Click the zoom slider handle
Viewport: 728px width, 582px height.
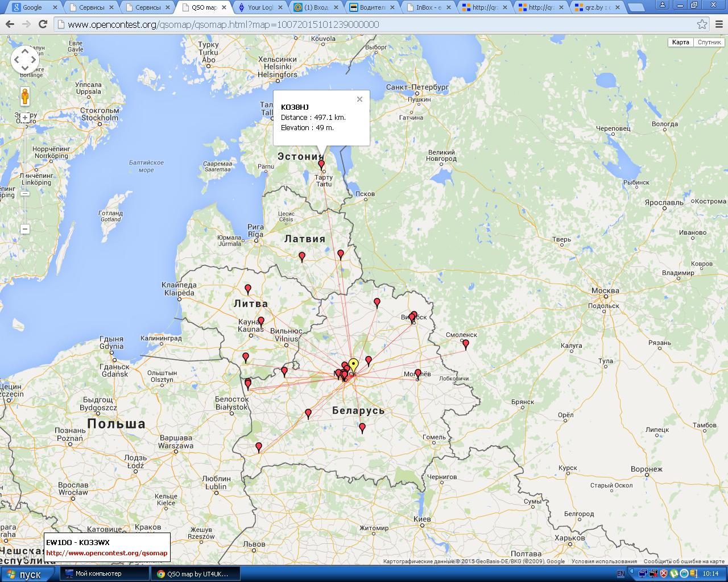point(25,194)
